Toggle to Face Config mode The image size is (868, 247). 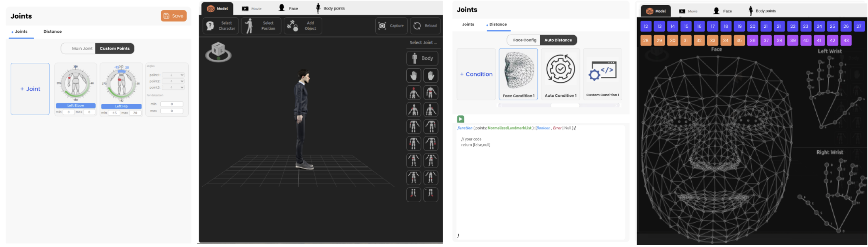524,40
